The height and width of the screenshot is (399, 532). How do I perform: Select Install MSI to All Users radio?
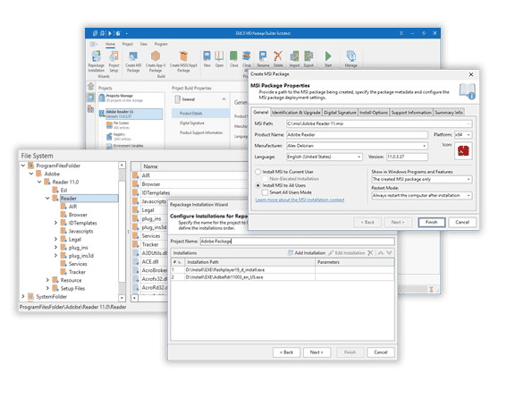(x=258, y=185)
